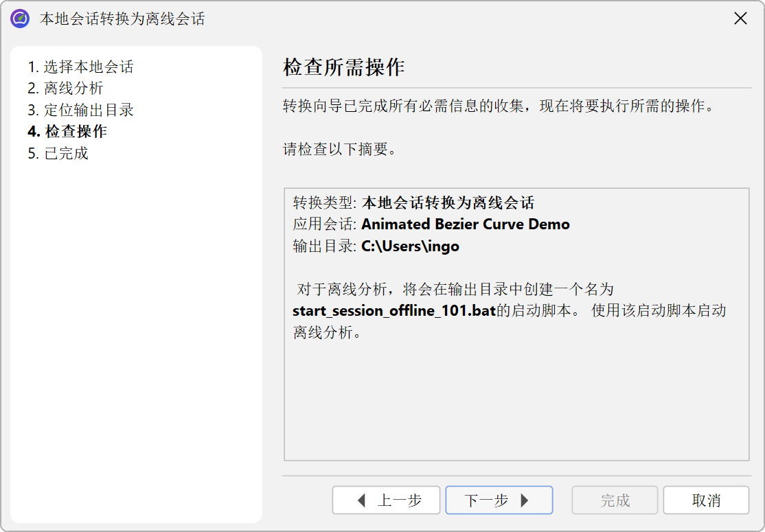The width and height of the screenshot is (765, 532).
Task: Click the output directory C:\Users\ingo
Action: point(410,246)
